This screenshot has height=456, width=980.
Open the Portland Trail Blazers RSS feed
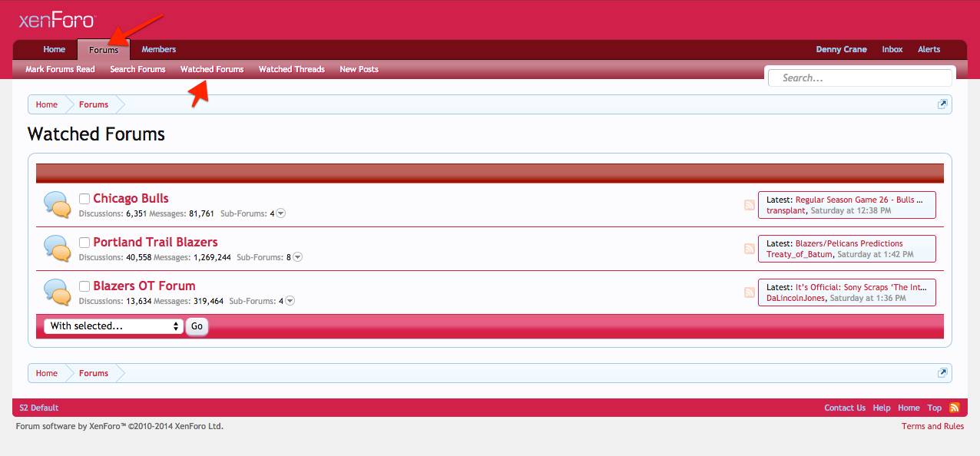pyautogui.click(x=750, y=249)
